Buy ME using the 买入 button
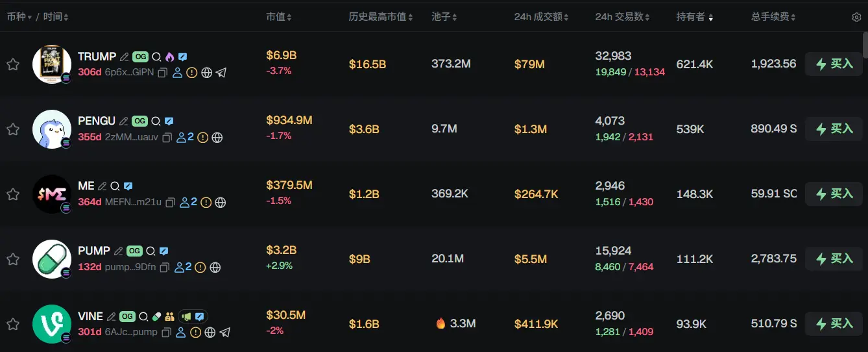 coord(834,194)
